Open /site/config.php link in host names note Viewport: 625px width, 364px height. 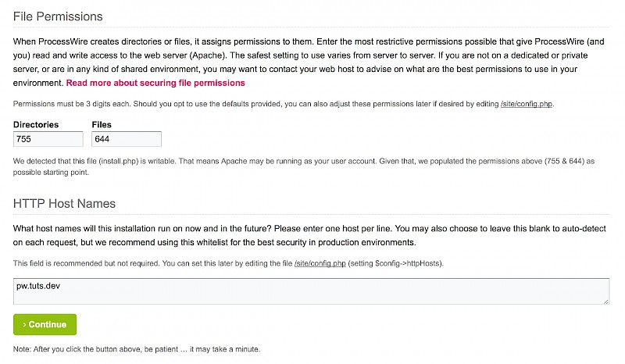[x=320, y=264]
